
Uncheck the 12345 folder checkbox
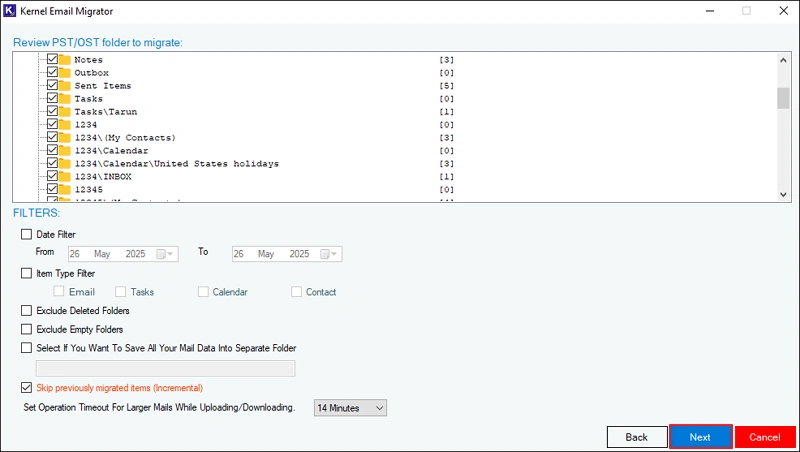click(52, 189)
